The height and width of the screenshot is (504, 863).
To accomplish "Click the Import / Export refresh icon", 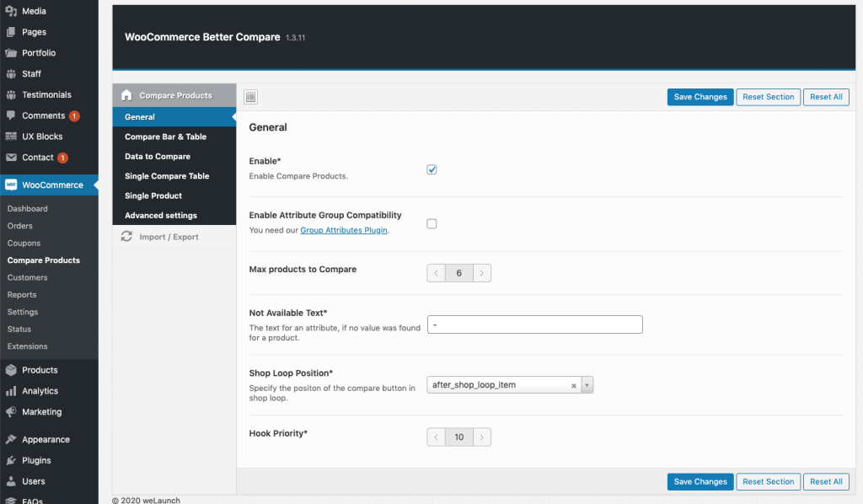I will pos(126,237).
